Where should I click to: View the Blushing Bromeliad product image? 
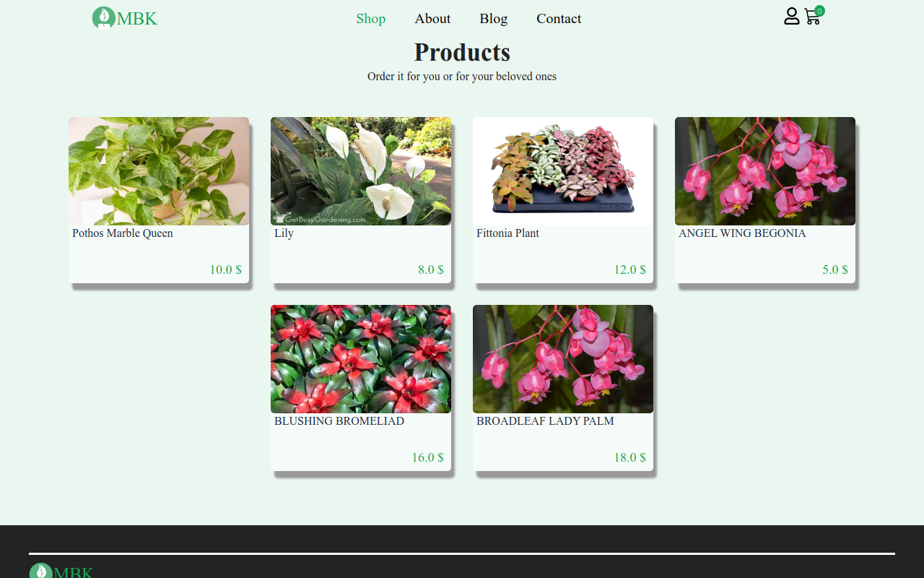(x=361, y=359)
